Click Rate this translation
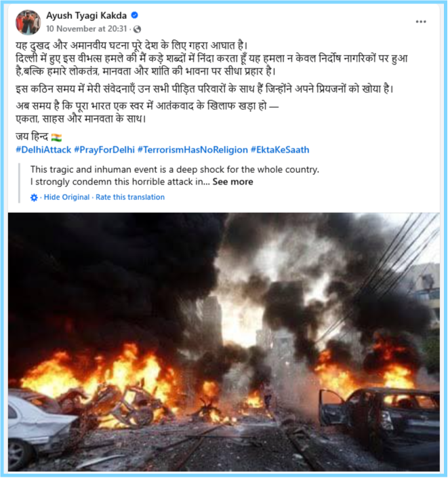 [130, 197]
